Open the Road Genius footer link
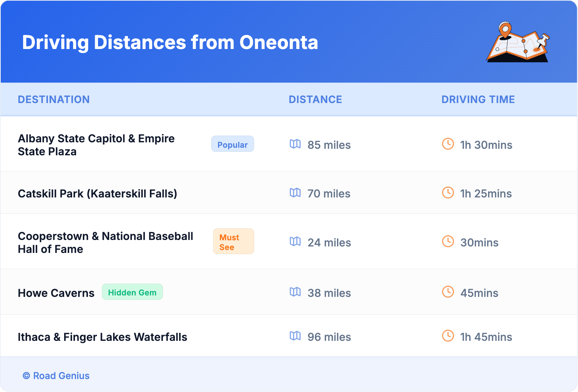The height and width of the screenshot is (392, 578). click(56, 376)
